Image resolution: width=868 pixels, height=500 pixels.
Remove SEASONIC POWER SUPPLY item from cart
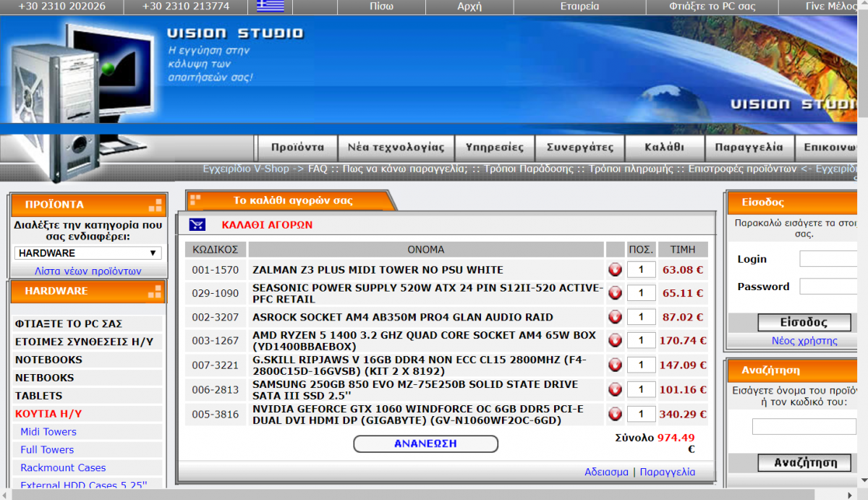click(615, 293)
